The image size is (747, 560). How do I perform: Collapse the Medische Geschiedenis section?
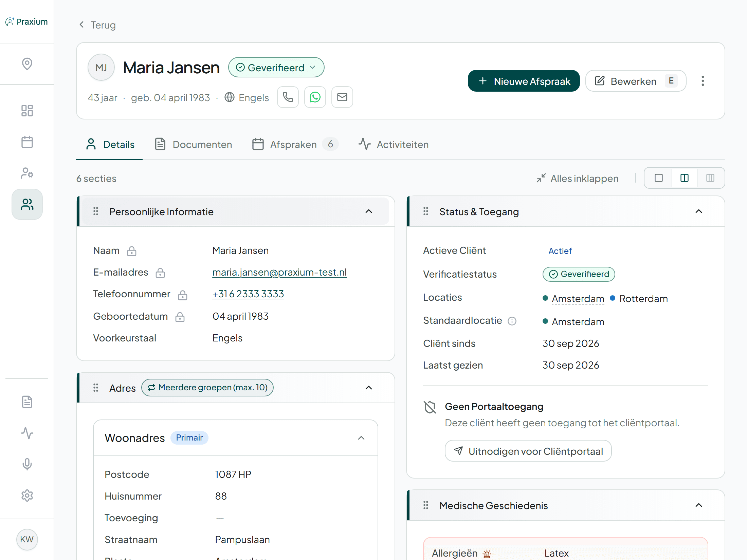click(699, 505)
